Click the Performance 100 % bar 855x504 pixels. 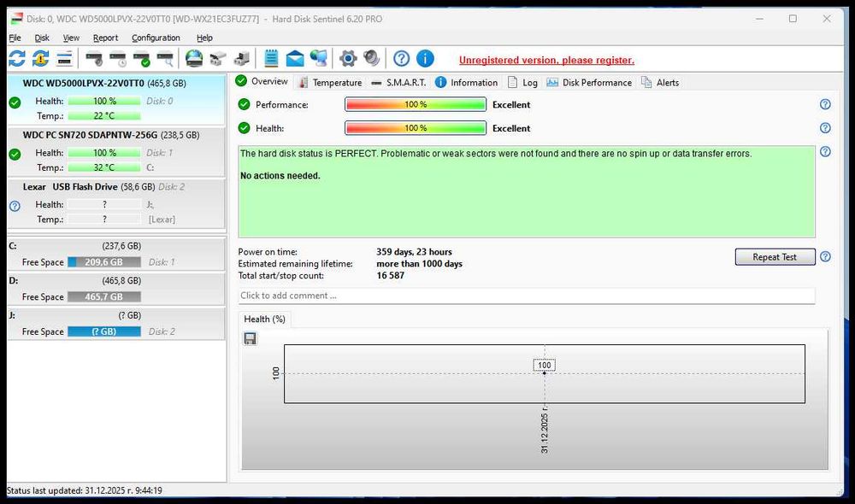point(416,104)
